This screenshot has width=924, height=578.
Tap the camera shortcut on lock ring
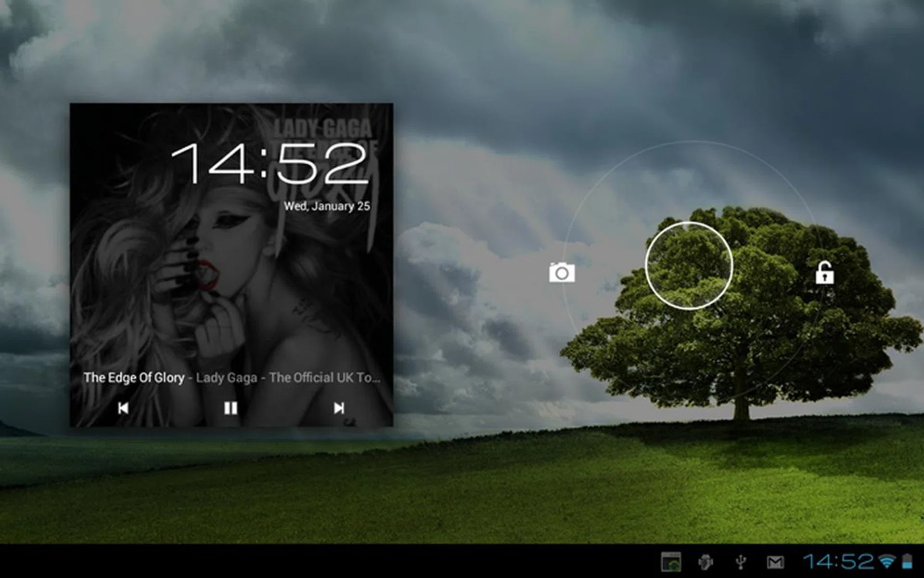(x=562, y=273)
